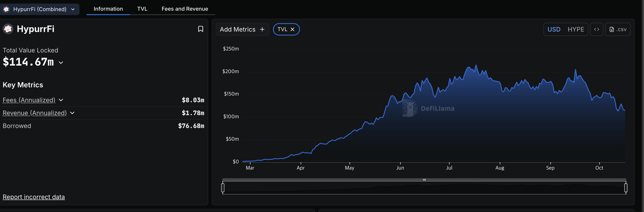Switch chart denomination to HYPE

coord(576,29)
